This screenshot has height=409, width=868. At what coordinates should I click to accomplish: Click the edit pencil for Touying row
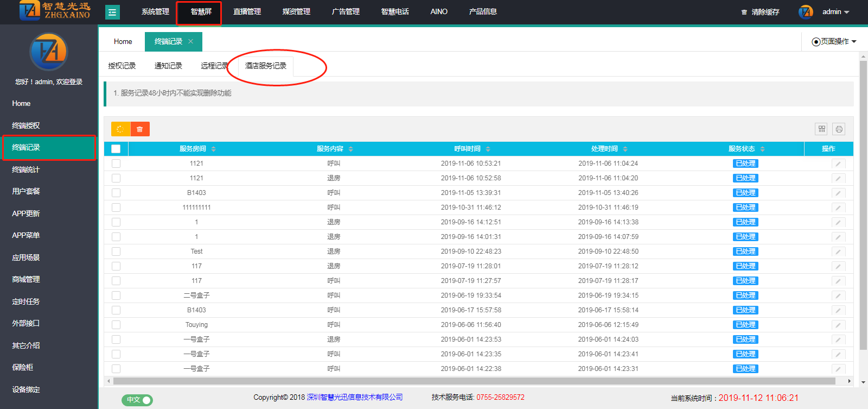[x=838, y=325]
